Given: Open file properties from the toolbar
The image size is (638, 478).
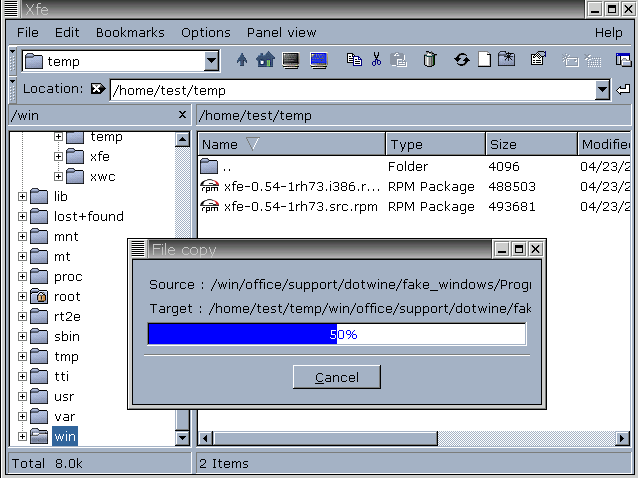Looking at the screenshot, I should (537, 60).
